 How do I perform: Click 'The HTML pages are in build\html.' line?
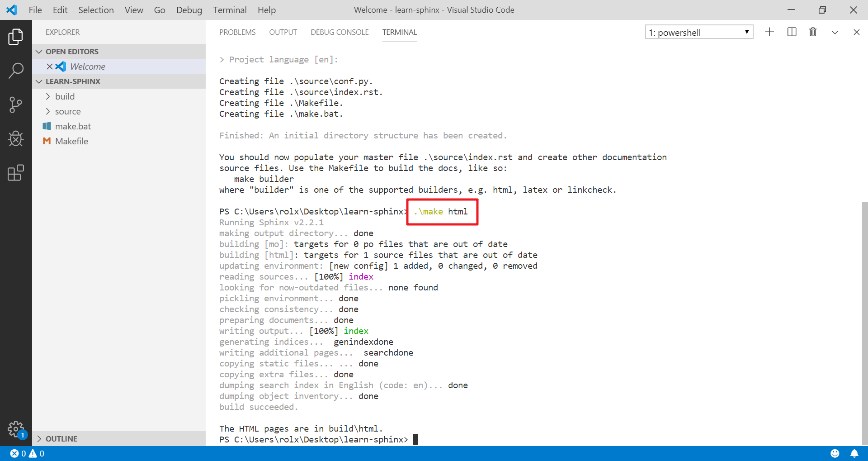tap(301, 428)
